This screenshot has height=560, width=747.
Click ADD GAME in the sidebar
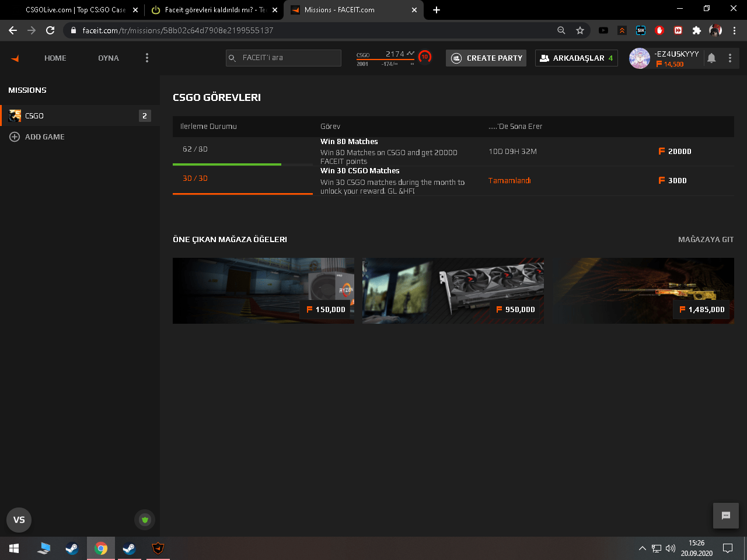(x=45, y=136)
